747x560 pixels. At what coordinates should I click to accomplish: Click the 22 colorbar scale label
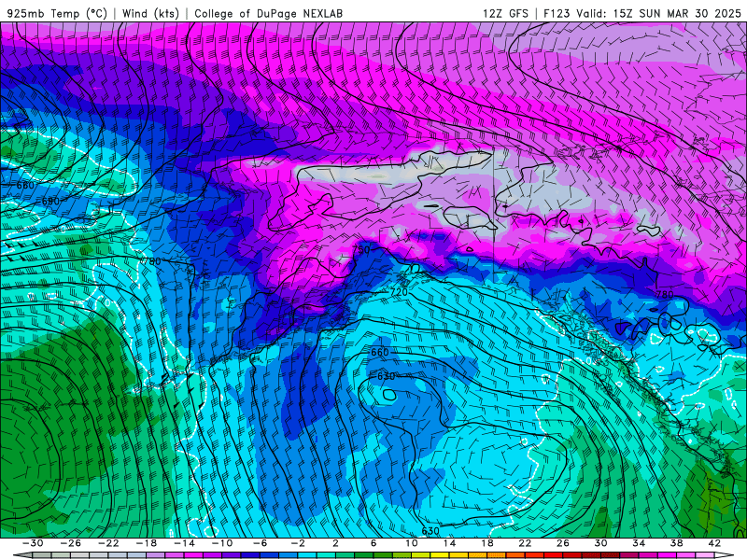[525, 543]
